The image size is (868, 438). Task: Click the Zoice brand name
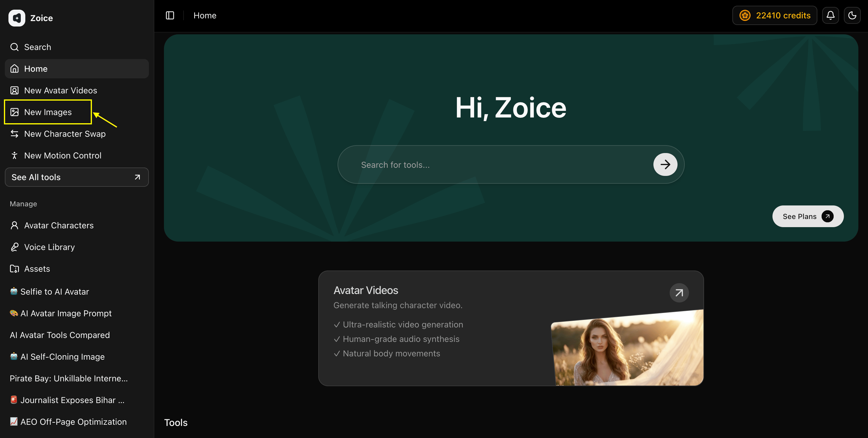[42, 18]
